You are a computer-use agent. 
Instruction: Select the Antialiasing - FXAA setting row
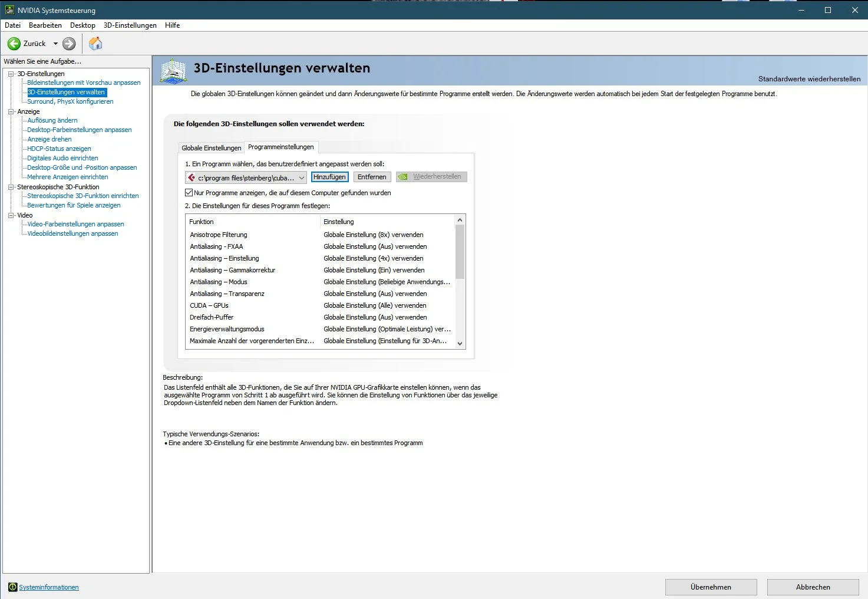tap(321, 246)
